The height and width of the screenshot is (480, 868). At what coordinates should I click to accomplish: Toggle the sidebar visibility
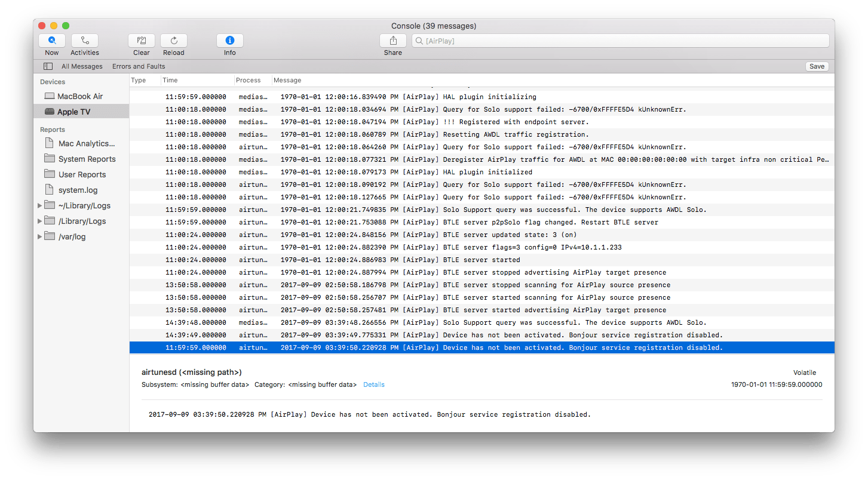48,66
